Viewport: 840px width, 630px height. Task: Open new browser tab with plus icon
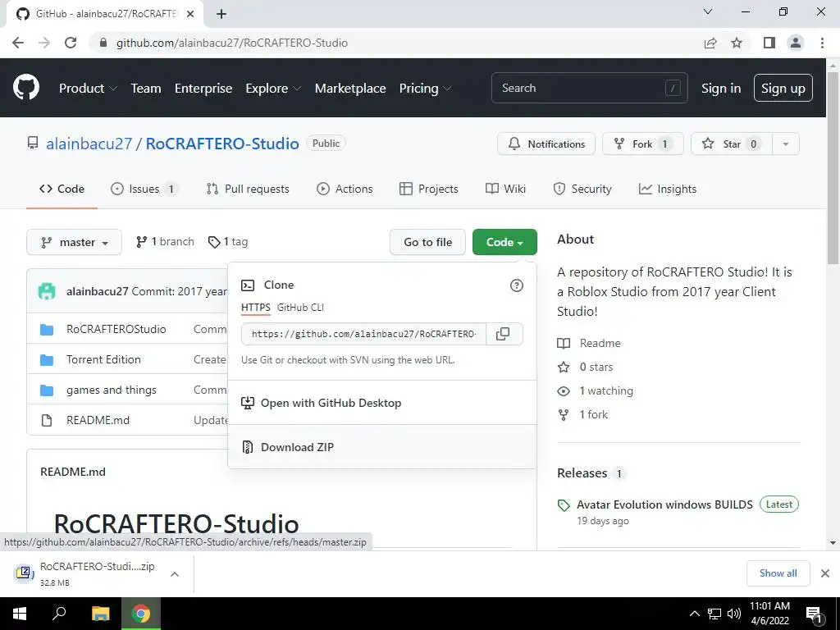pyautogui.click(x=221, y=14)
